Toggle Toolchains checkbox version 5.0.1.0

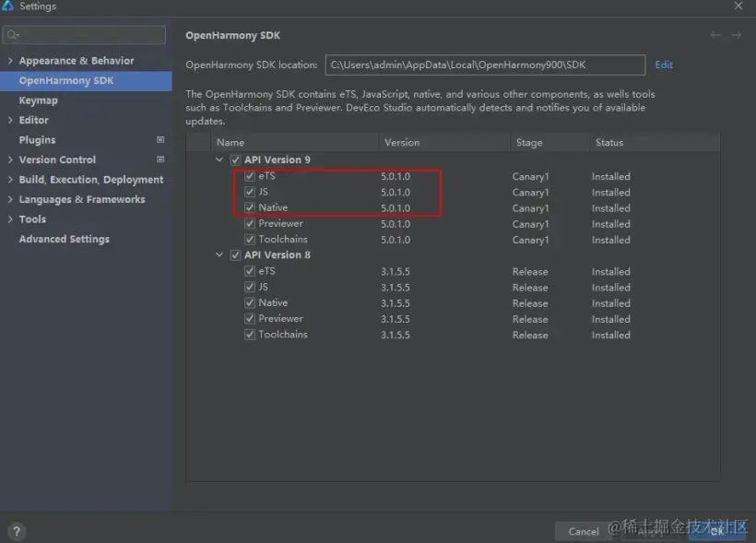[249, 239]
